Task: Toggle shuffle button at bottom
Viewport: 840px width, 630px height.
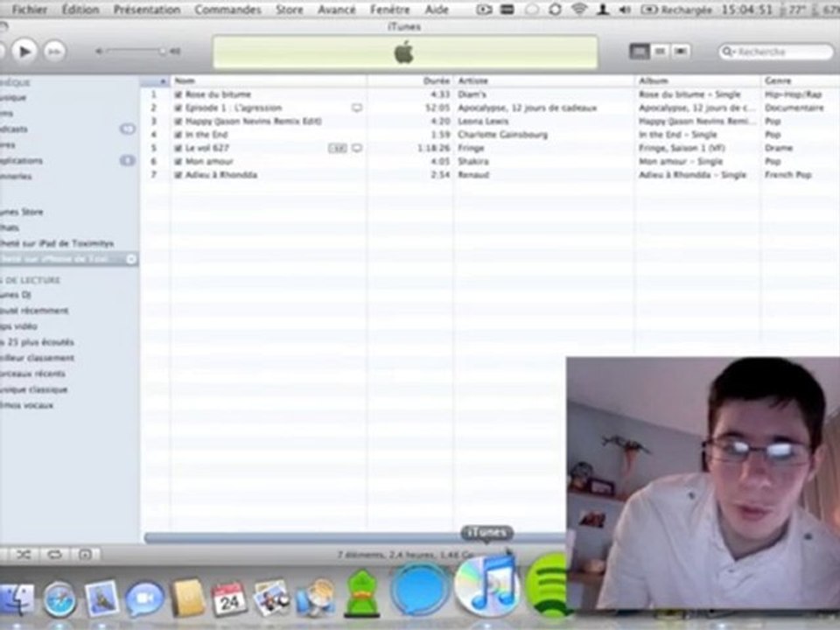Action: pyautogui.click(x=23, y=555)
